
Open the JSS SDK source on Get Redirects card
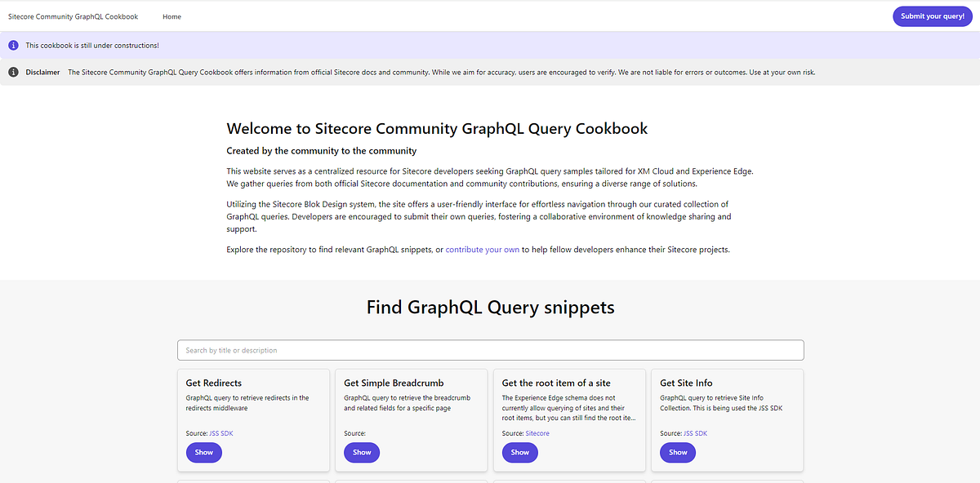pyautogui.click(x=220, y=433)
